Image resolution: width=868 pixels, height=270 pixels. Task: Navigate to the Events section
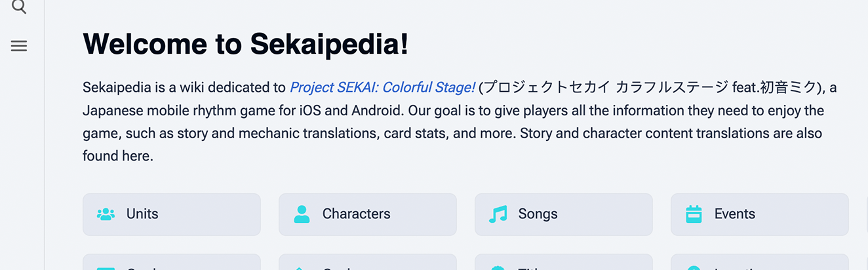click(760, 214)
